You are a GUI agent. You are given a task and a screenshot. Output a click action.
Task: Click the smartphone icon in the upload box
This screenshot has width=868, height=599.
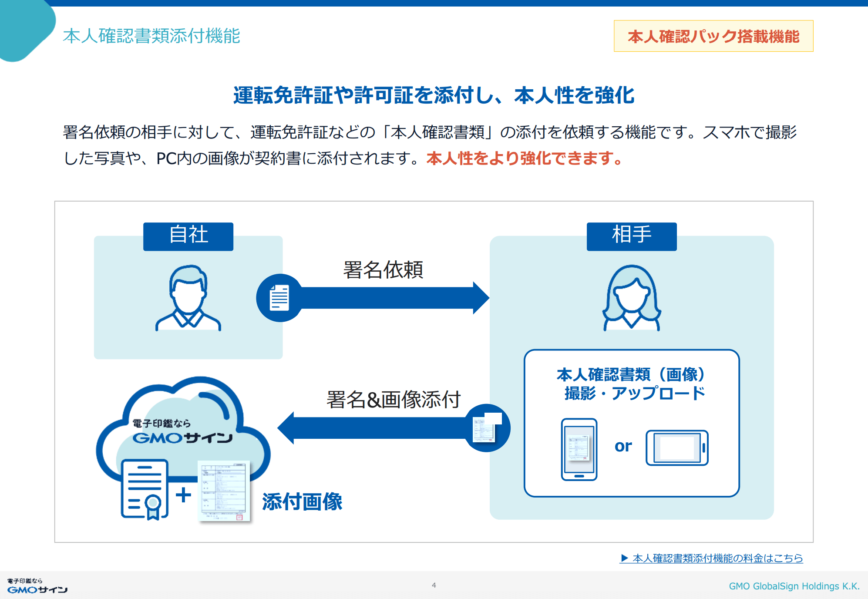(x=579, y=449)
